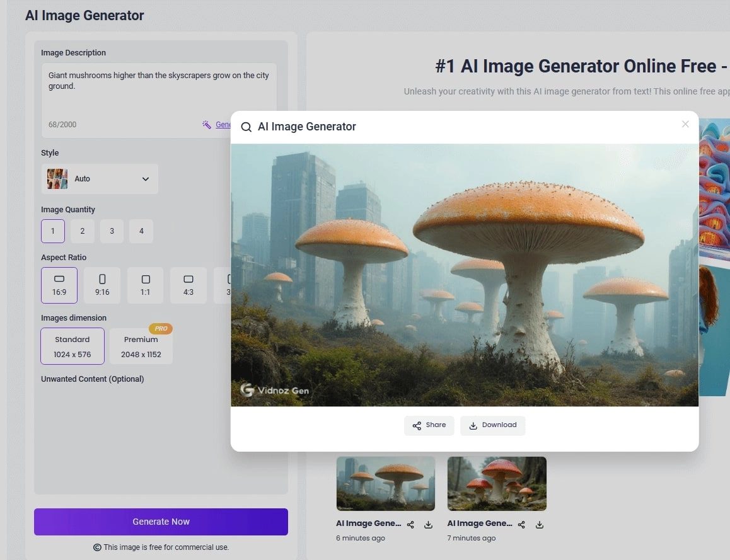This screenshot has height=560, width=730.
Task: Click the search magnifier icon in the preview header
Action: coord(246,127)
